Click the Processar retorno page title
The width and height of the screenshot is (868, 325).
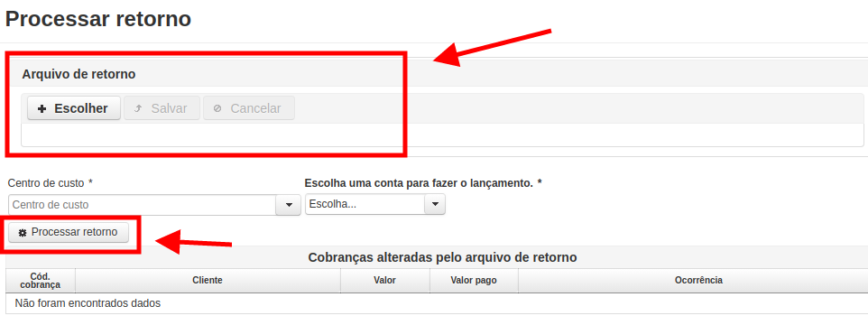(x=98, y=19)
